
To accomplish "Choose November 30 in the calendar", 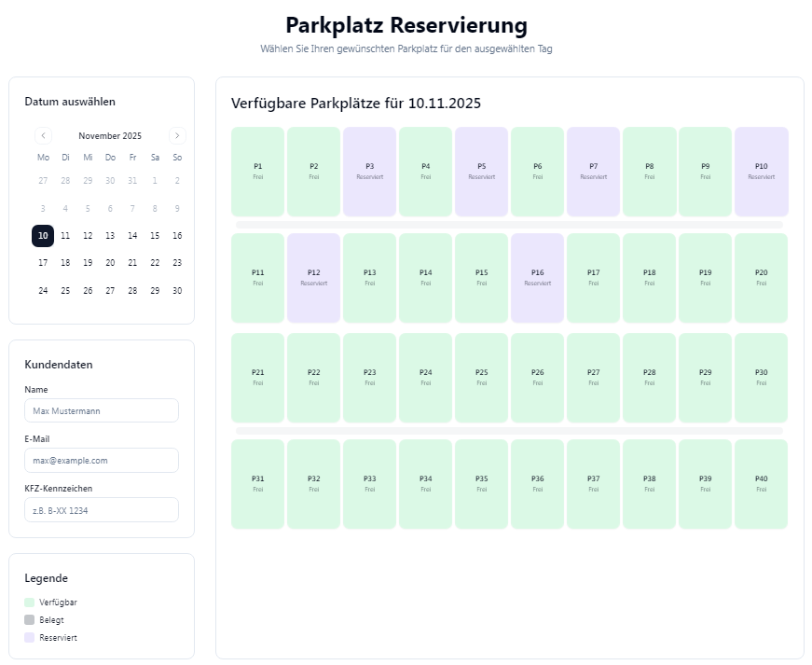I will [177, 290].
